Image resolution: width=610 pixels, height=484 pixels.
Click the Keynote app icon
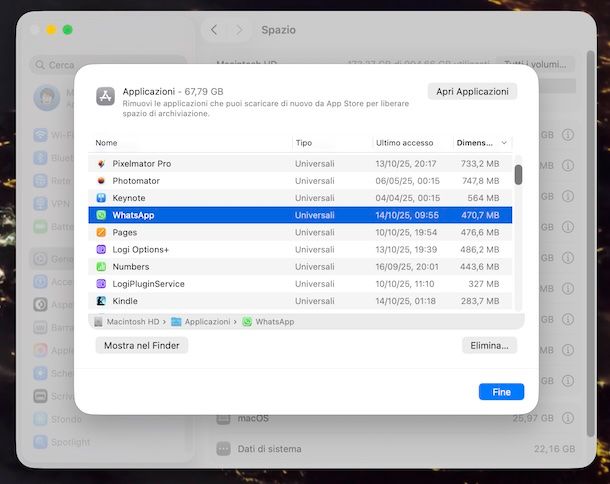pos(101,198)
